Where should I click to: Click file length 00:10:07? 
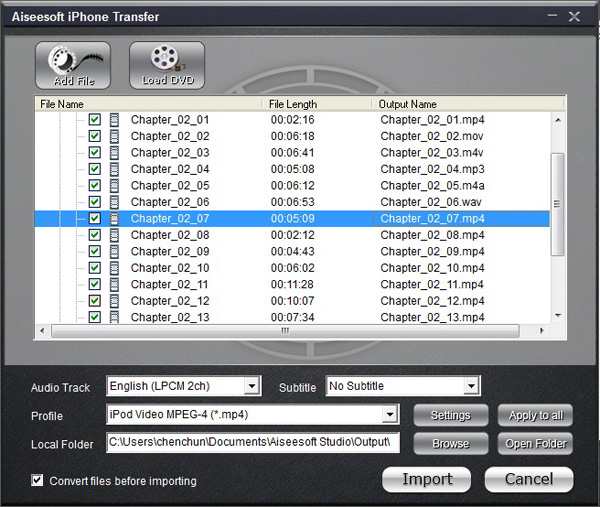point(292,301)
